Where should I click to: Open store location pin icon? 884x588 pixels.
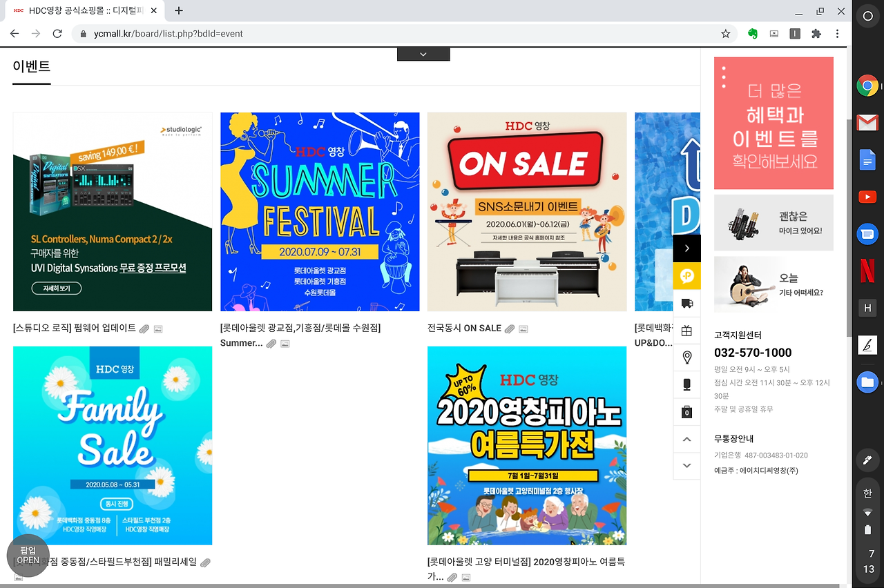click(x=686, y=357)
